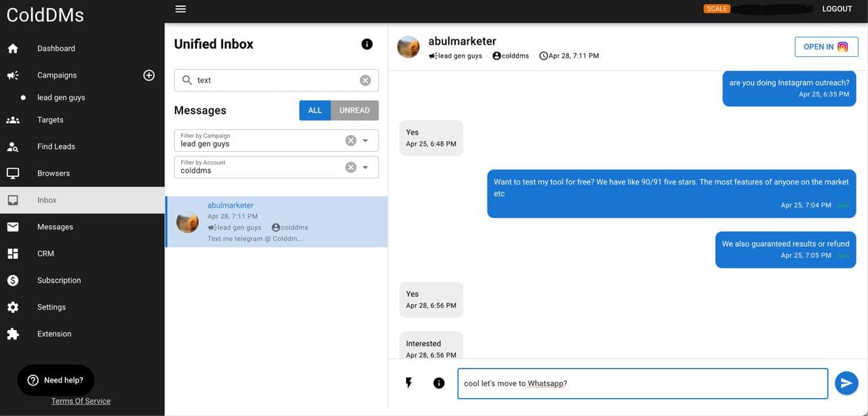Expand Filter by Account dropdown arrow
The height and width of the screenshot is (416, 868).
coord(366,167)
